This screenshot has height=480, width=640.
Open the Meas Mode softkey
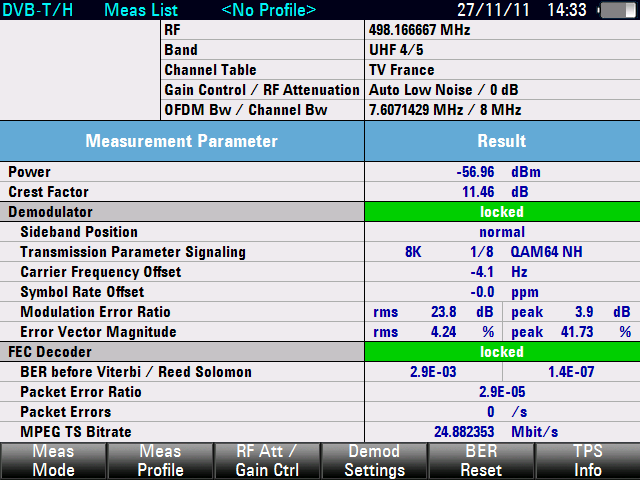point(53,461)
